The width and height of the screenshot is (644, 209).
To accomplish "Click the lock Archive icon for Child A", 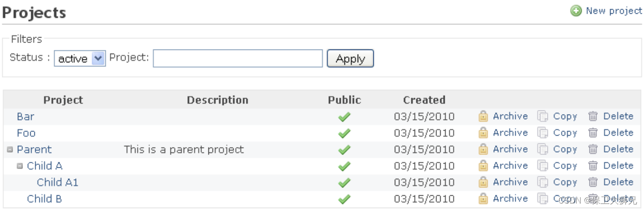I will [483, 166].
